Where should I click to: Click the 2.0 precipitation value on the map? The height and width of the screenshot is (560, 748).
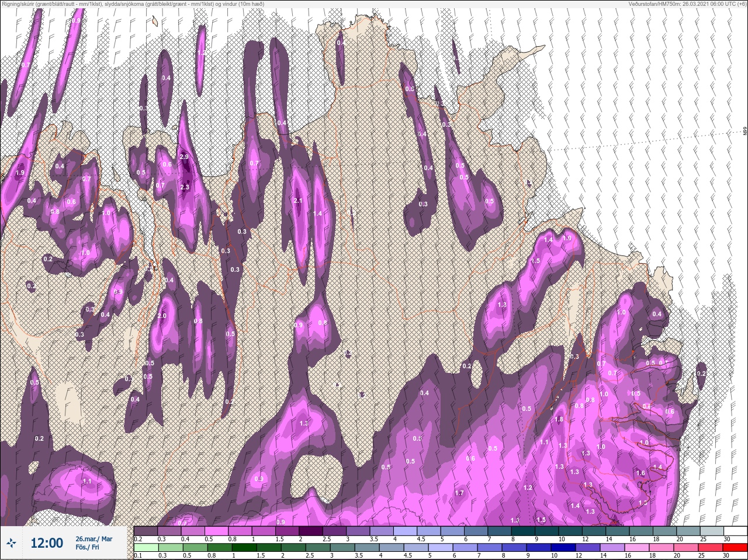(x=162, y=316)
